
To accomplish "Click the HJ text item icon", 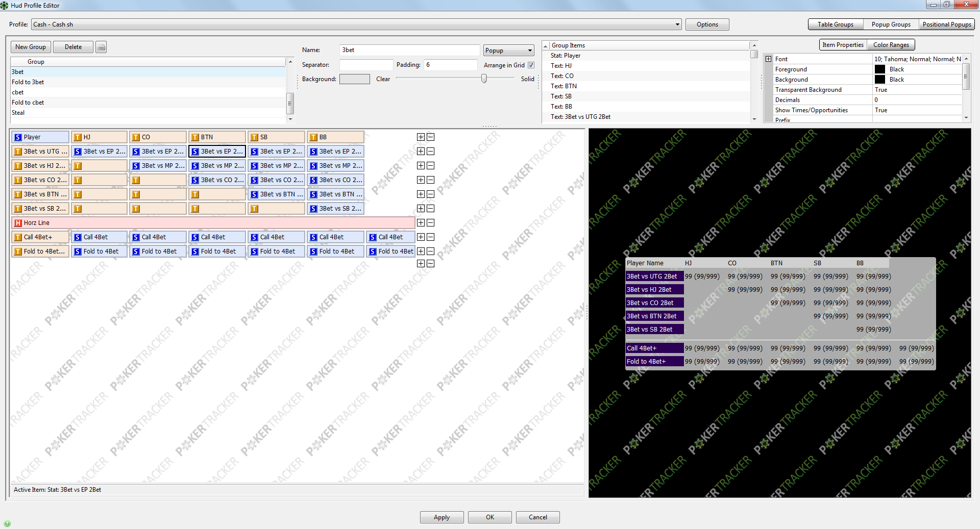I will click(x=78, y=137).
